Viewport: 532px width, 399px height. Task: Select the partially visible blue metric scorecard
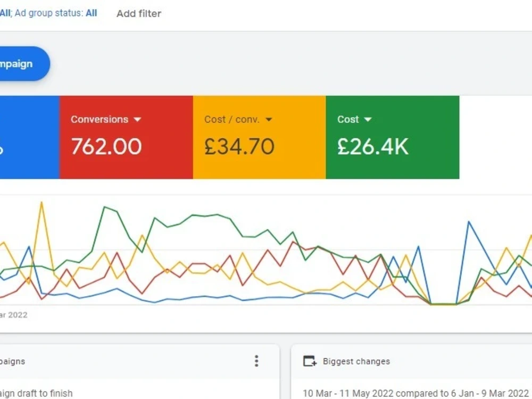pos(30,137)
